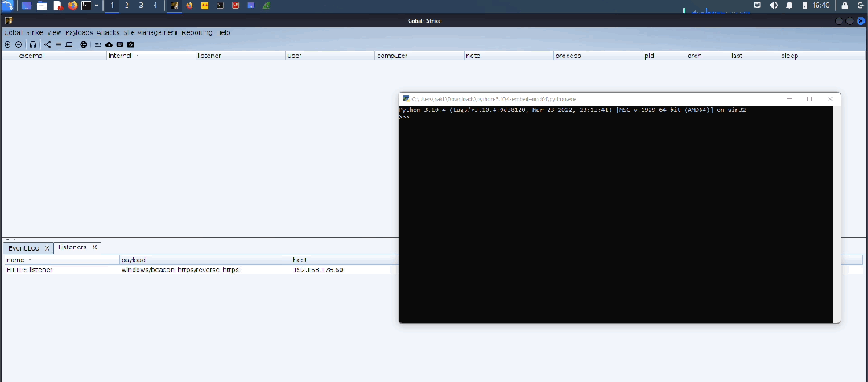
Task: Click the disconnect (minus circle) toolbar icon
Action: (19, 44)
